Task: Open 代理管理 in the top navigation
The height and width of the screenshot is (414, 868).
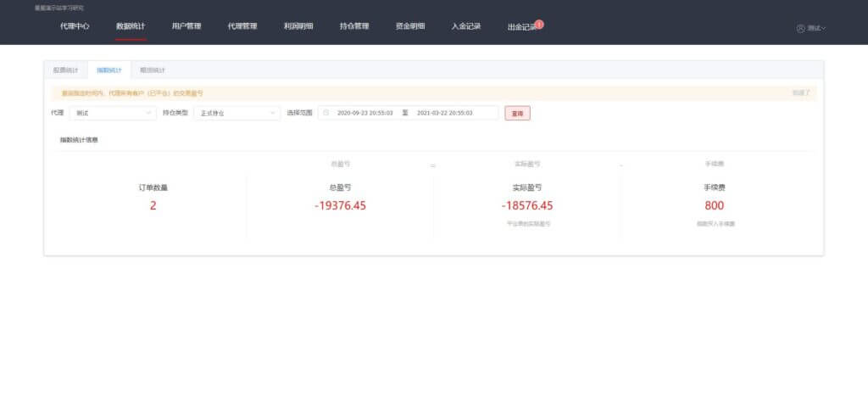Action: click(x=242, y=26)
